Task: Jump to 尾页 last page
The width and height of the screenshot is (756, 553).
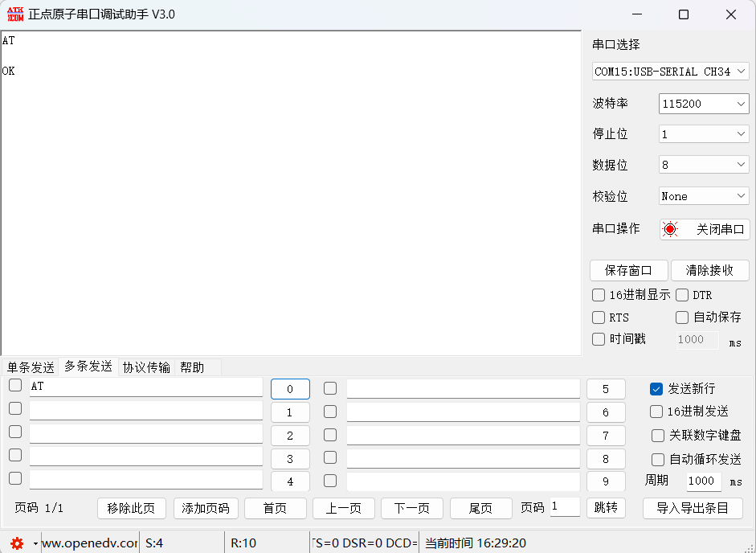Action: [480, 508]
